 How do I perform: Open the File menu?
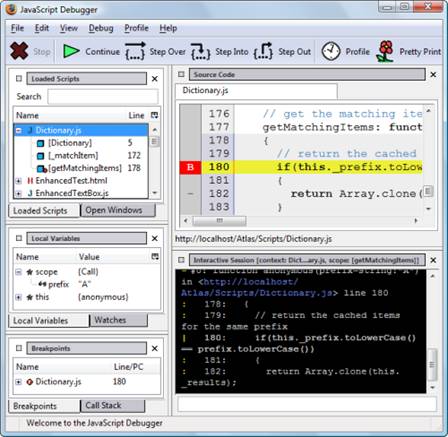click(x=17, y=28)
